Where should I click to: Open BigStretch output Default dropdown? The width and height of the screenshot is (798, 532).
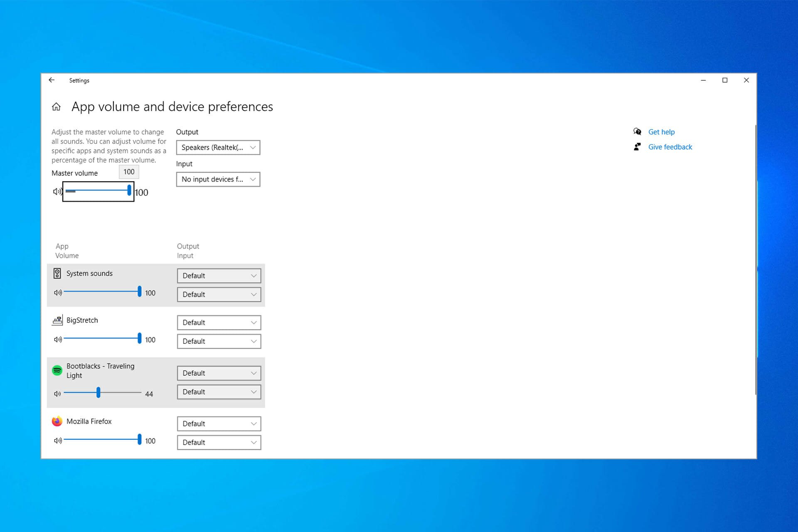(219, 323)
